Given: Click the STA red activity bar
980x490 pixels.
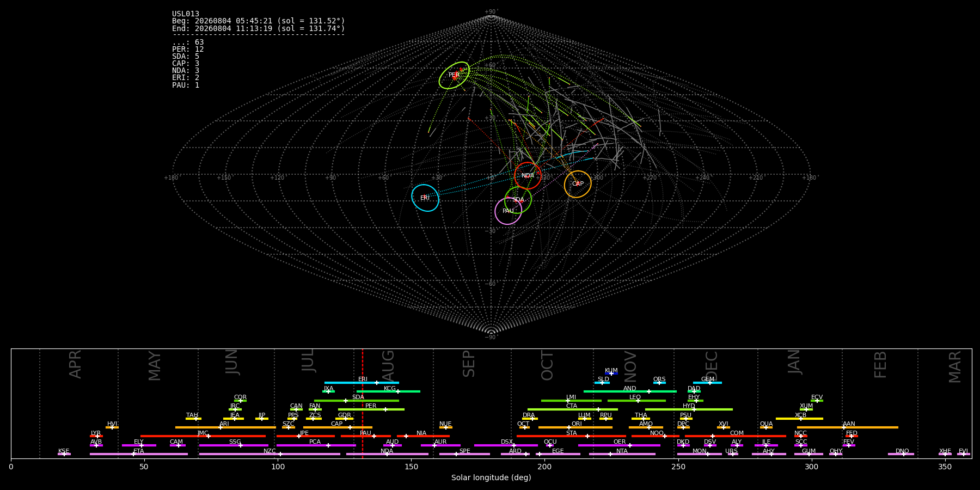Looking at the screenshot, I should pyautogui.click(x=571, y=436).
